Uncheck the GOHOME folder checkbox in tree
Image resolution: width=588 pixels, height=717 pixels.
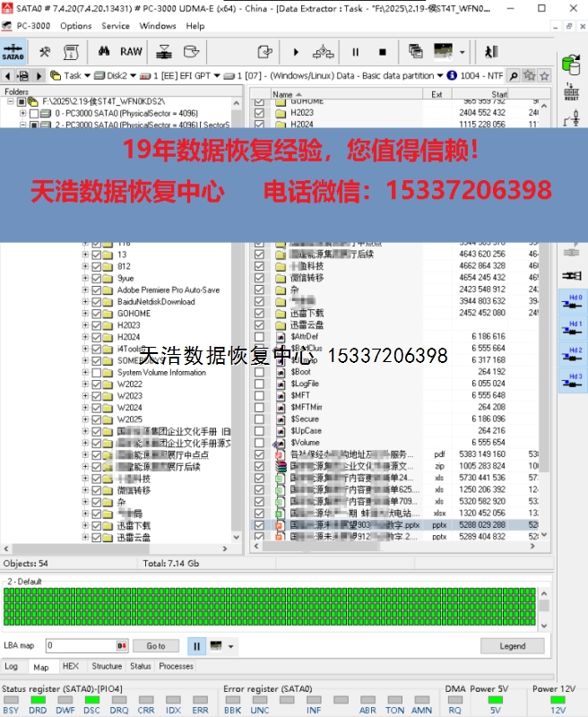[97, 314]
